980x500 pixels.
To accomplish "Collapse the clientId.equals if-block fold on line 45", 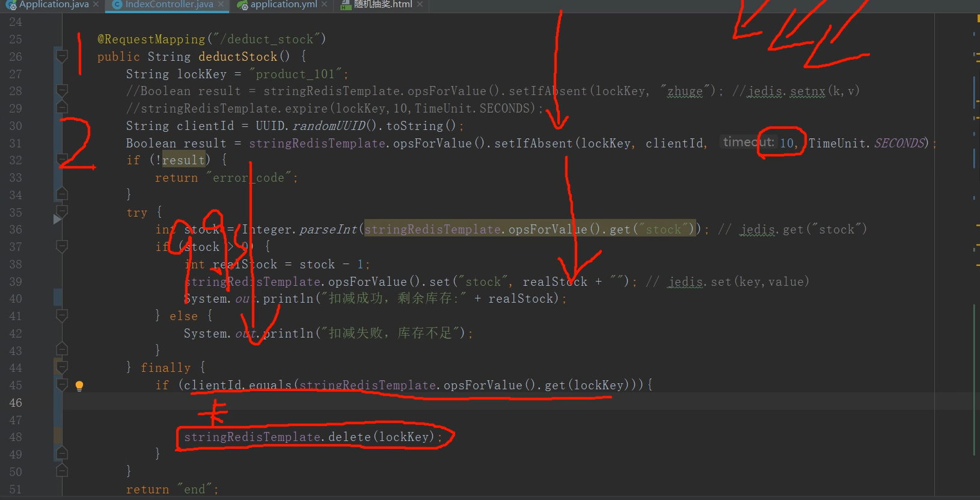I will click(62, 384).
